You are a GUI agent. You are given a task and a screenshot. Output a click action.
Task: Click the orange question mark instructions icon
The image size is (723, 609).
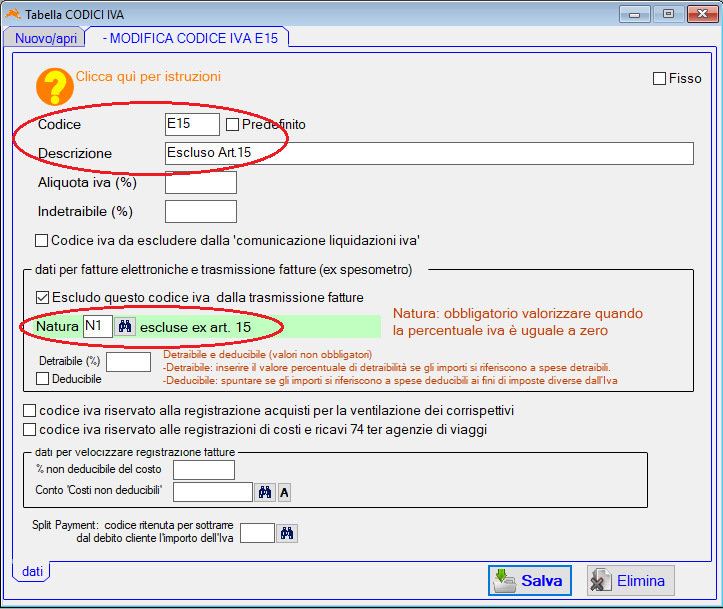54,87
